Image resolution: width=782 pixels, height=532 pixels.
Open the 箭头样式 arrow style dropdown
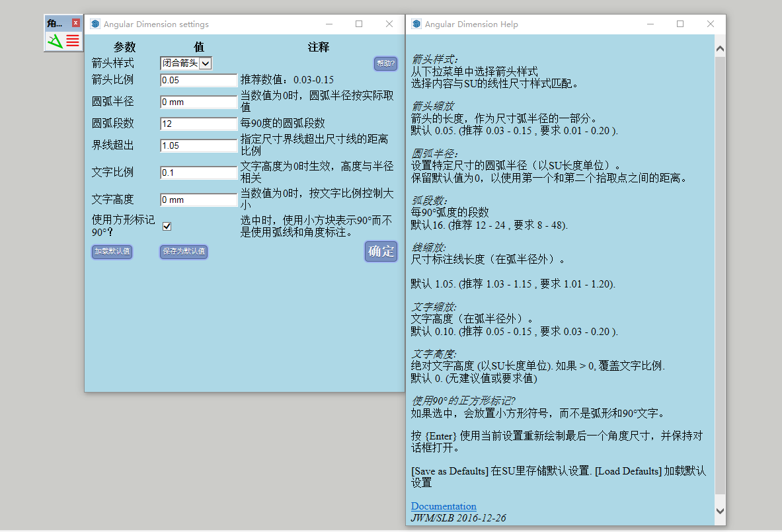[204, 63]
